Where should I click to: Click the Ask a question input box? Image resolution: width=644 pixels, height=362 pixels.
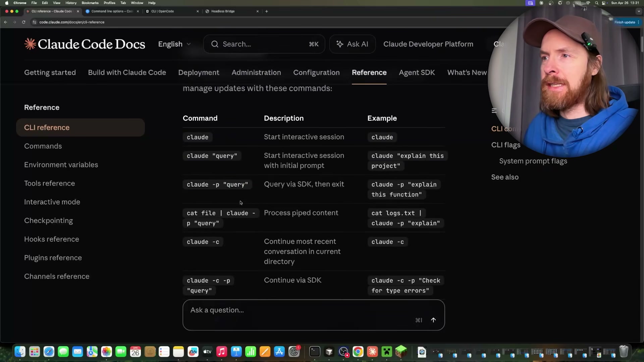point(314,315)
